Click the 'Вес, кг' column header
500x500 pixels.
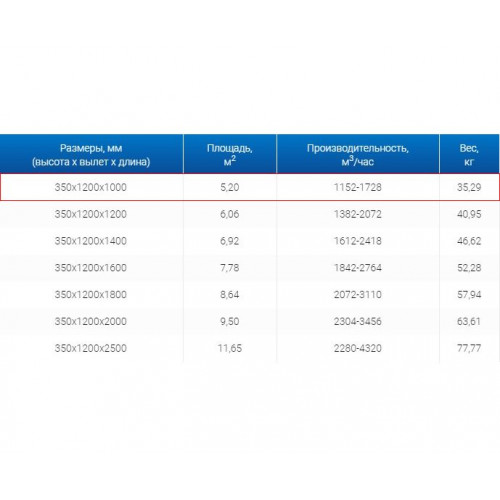click(469, 154)
